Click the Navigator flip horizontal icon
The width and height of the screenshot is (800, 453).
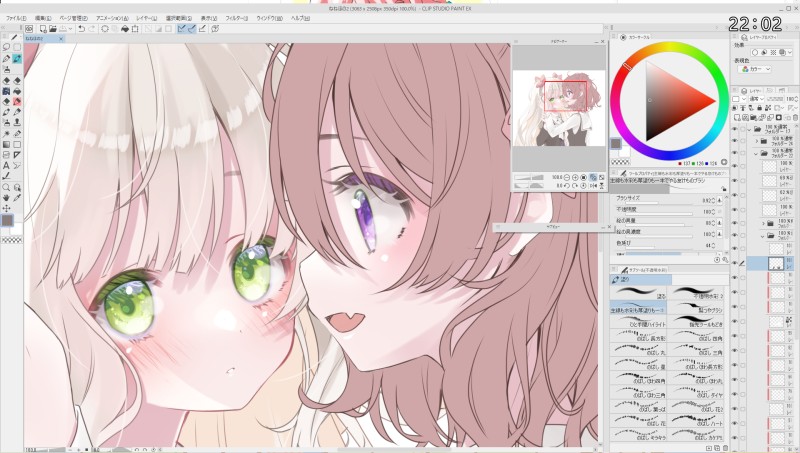click(x=593, y=186)
